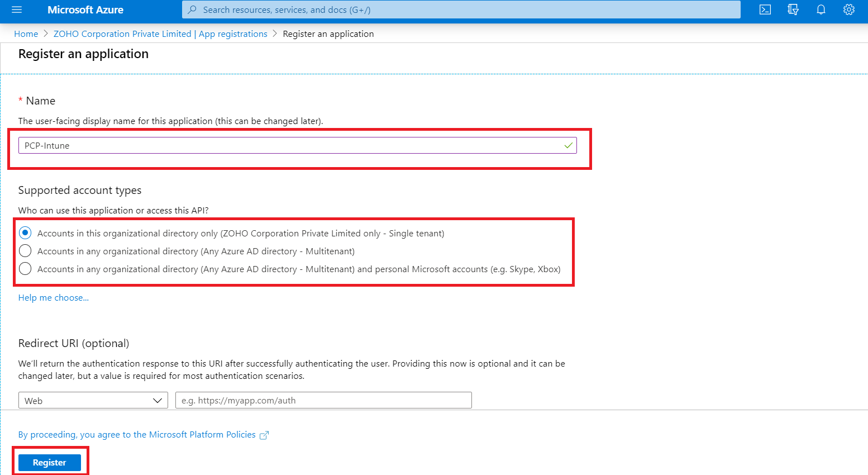Click the Register button
The height and width of the screenshot is (475, 868).
tap(50, 462)
